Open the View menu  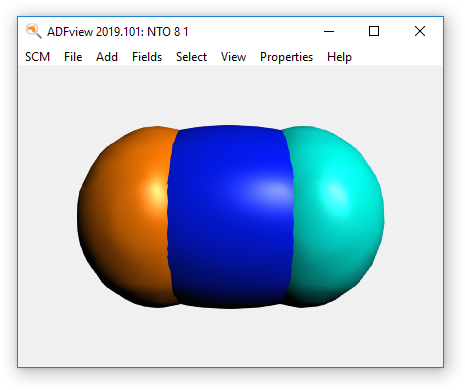coord(233,57)
